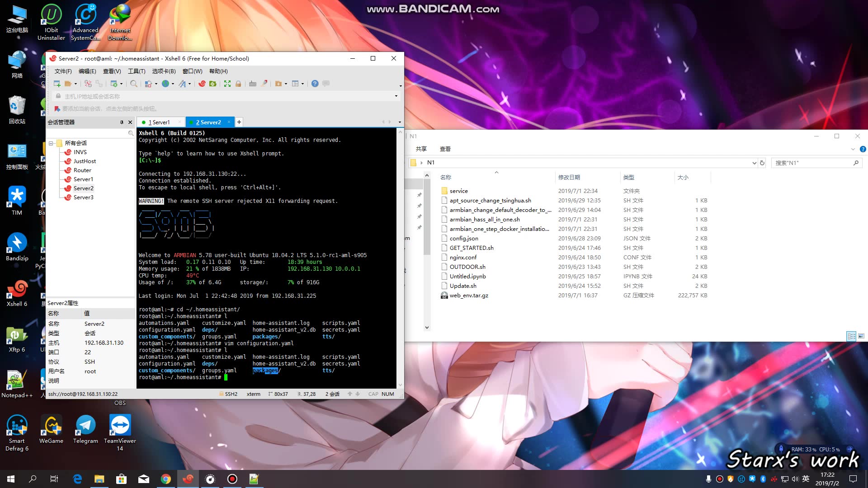
Task: Toggle NUM indicator in status bar
Action: (x=387, y=394)
